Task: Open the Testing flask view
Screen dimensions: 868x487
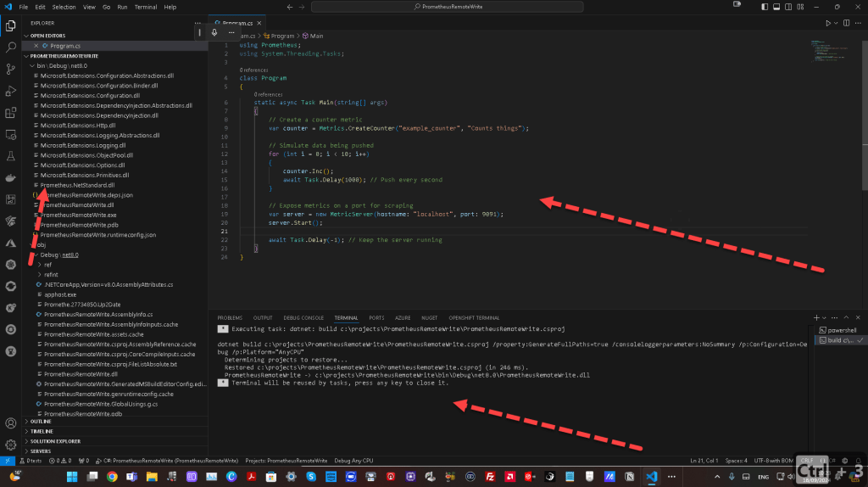Action: (x=10, y=156)
